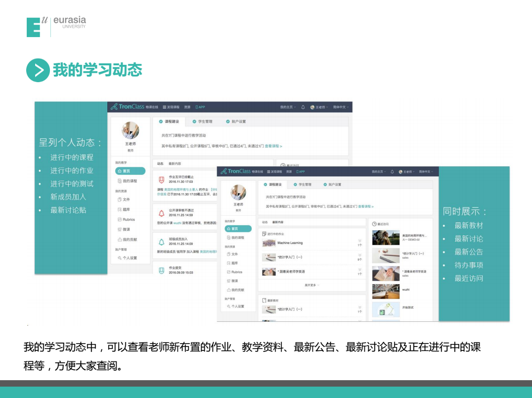The image size is (532, 398).
Task: Open 我的贡献 in the rear window sidebar
Action: click(x=127, y=240)
